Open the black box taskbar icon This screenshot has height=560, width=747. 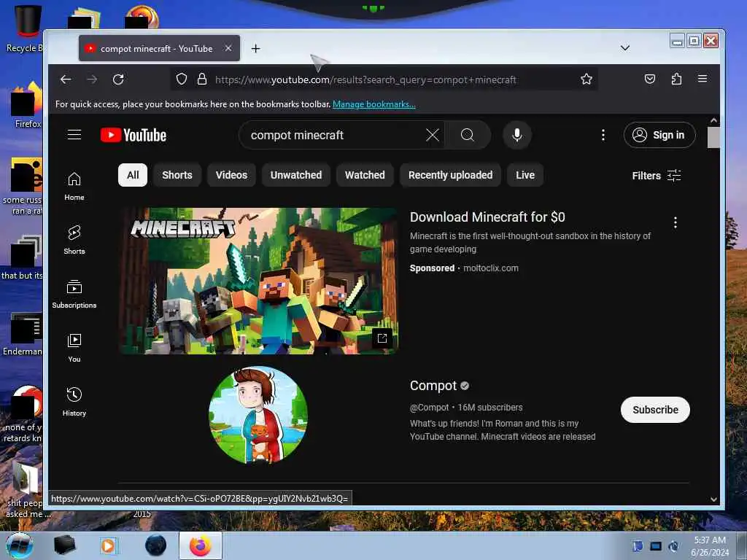pos(64,545)
